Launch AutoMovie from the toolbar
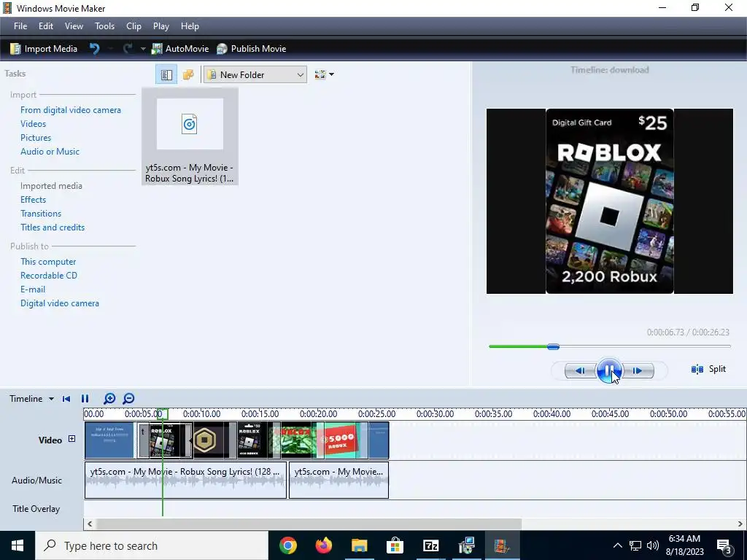 [x=180, y=49]
